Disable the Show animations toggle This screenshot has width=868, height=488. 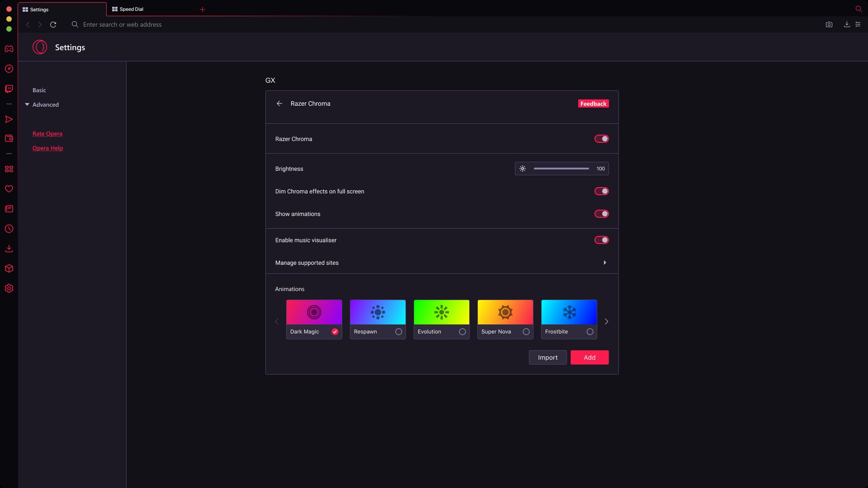tap(601, 214)
